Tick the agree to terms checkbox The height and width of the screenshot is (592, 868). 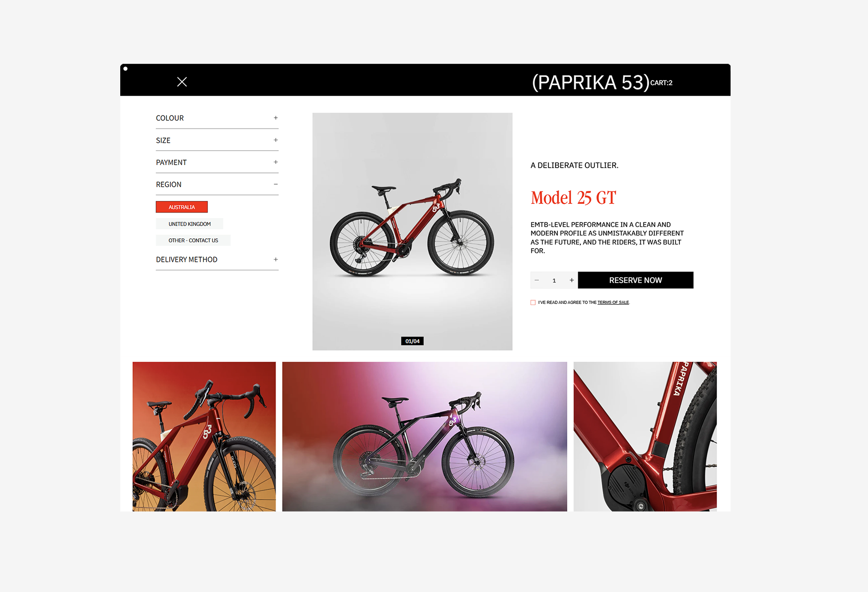[x=533, y=303]
